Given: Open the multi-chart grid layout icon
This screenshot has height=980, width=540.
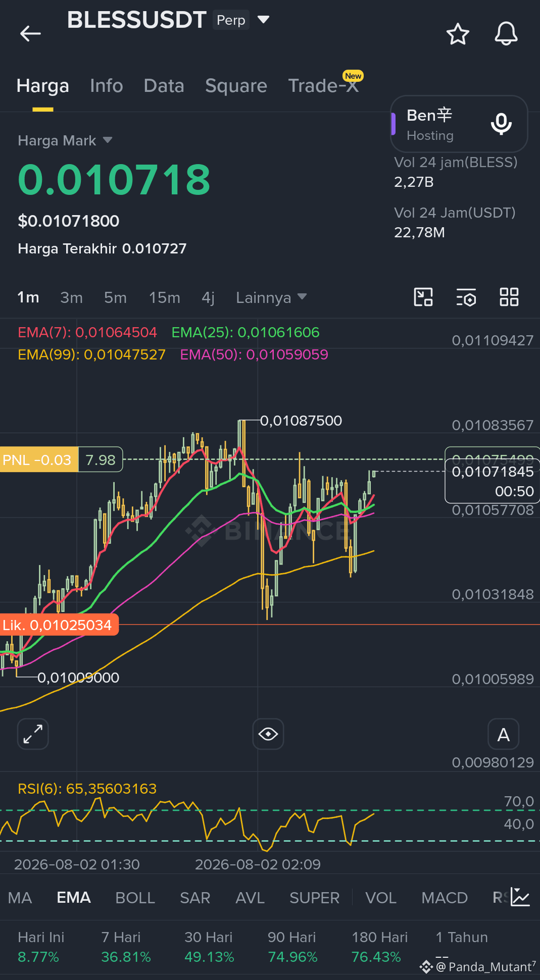Looking at the screenshot, I should 509,297.
